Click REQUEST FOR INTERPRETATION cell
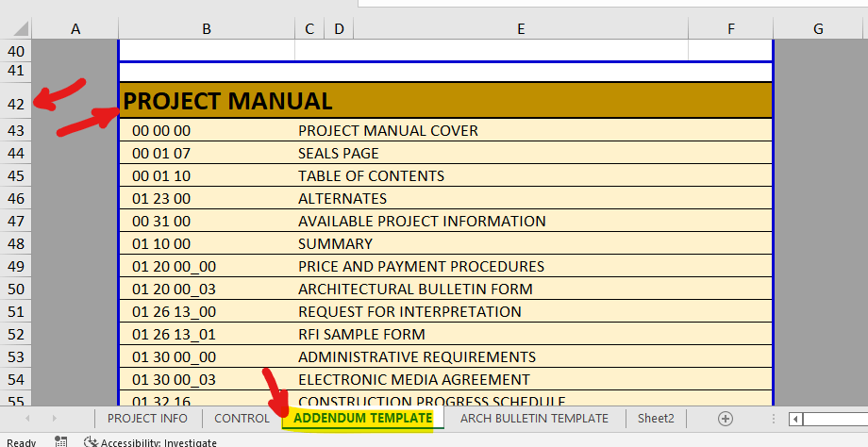 535,312
